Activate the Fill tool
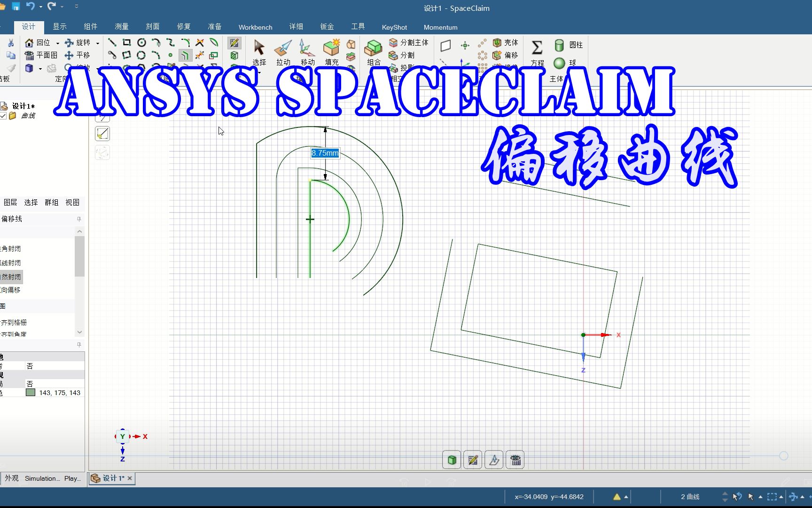 pos(331,52)
